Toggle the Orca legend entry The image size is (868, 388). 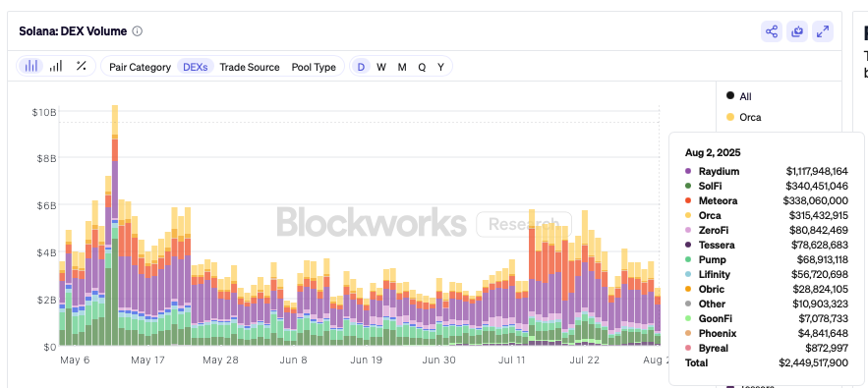coord(743,117)
